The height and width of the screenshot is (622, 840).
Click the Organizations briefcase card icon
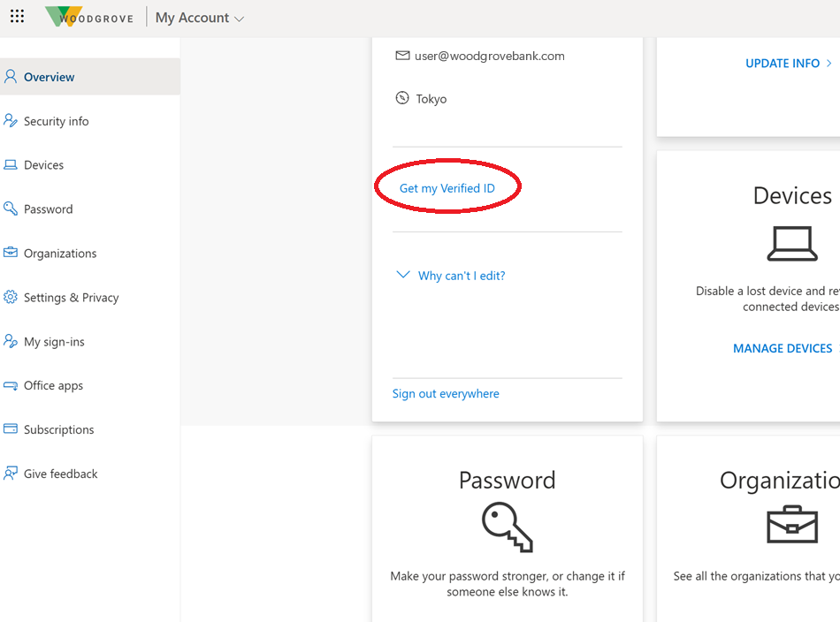791,524
